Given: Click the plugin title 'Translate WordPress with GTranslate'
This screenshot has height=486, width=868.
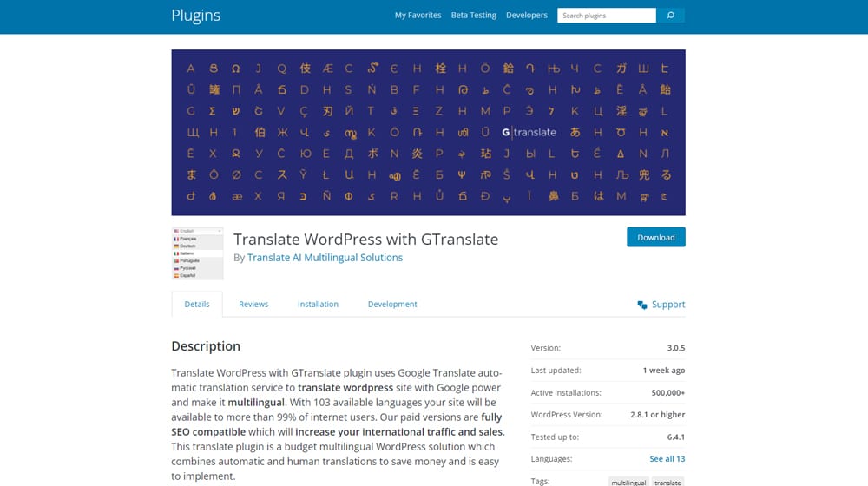Looking at the screenshot, I should 366,240.
